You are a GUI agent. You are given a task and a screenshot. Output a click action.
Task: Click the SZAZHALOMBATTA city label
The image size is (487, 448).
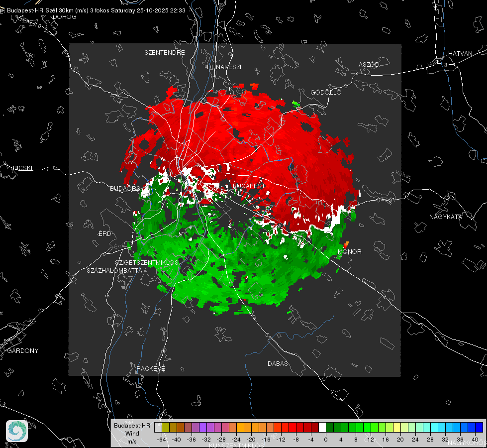pos(114,270)
